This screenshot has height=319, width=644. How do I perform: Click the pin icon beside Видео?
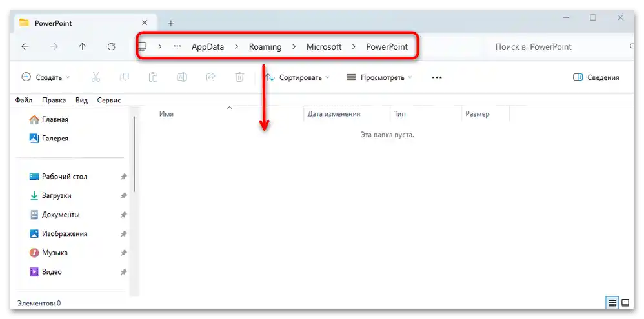(x=123, y=272)
